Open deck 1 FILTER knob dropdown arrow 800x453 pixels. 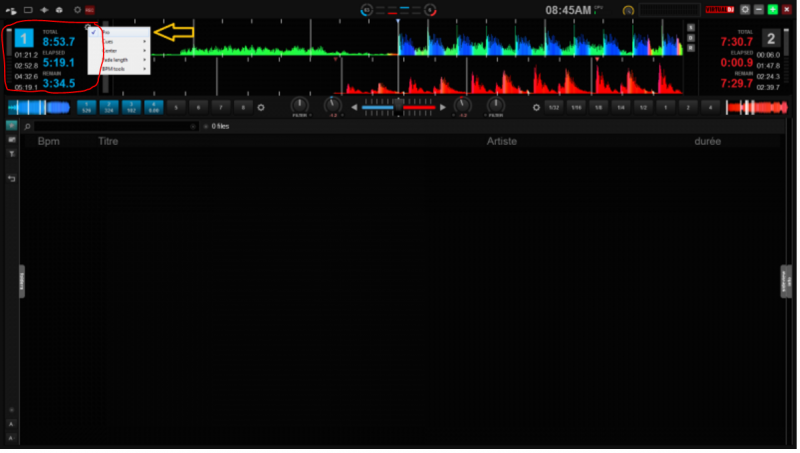pyautogui.click(x=310, y=115)
